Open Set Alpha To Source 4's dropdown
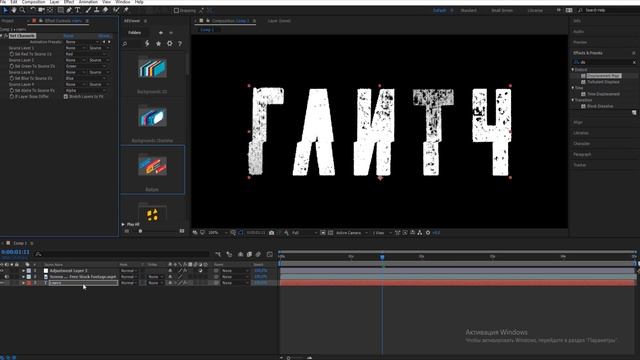640x360 pixels. pos(86,91)
